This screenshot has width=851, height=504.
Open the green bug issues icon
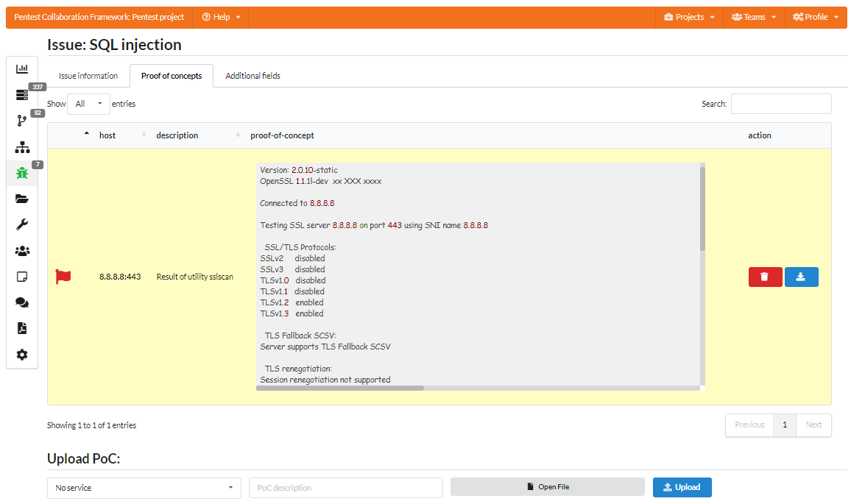click(21, 173)
